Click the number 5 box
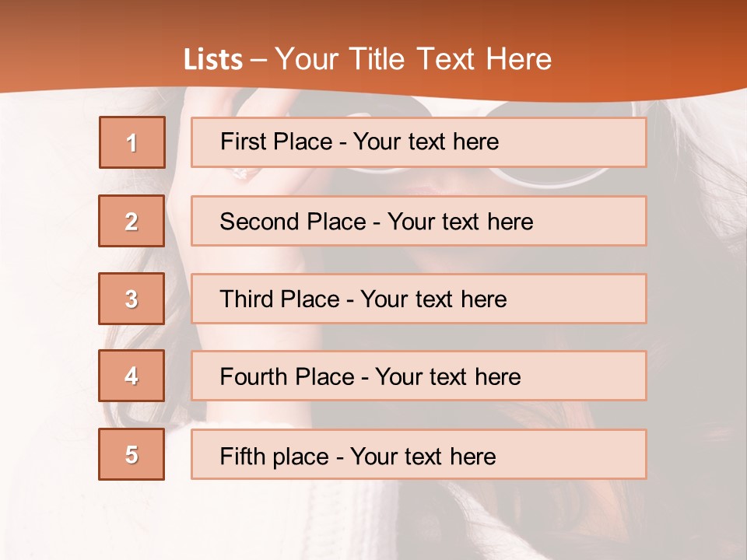Screen dimensions: 747x560 point(132,454)
